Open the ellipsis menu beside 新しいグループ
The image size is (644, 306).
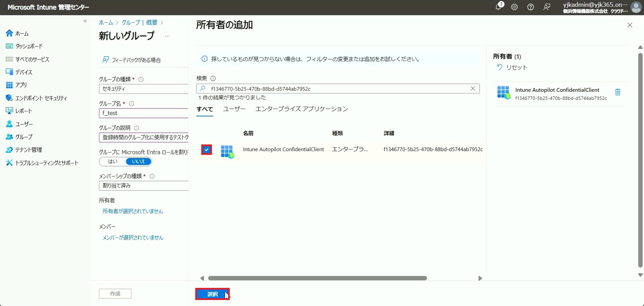[167, 36]
